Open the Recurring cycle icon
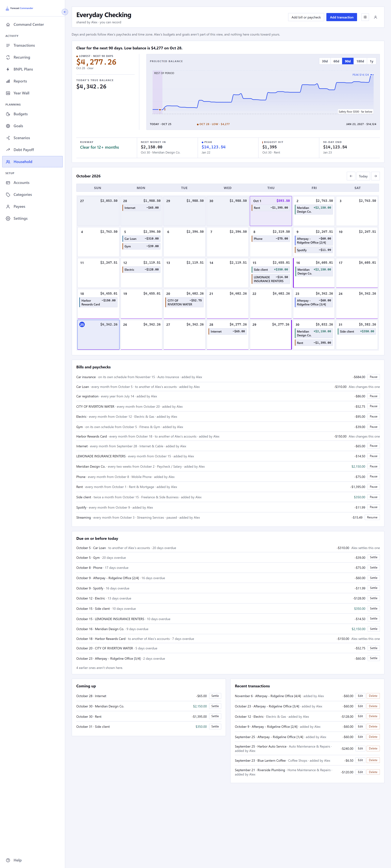 coord(8,57)
